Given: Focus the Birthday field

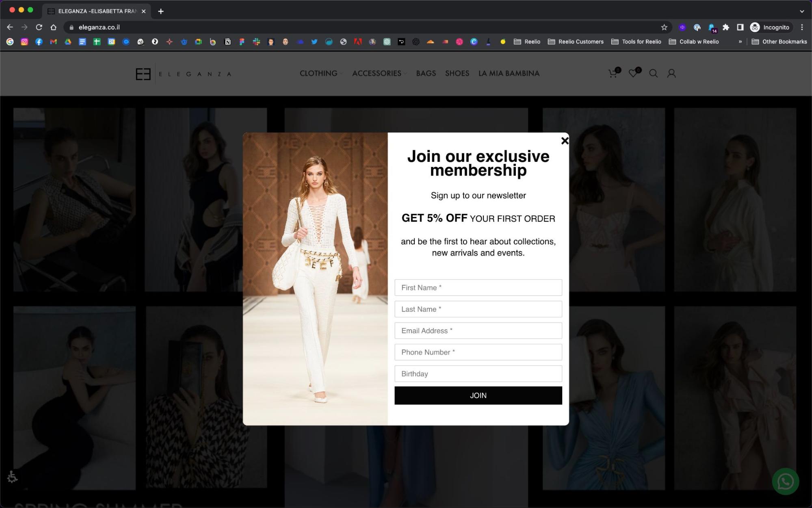Looking at the screenshot, I should point(478,373).
